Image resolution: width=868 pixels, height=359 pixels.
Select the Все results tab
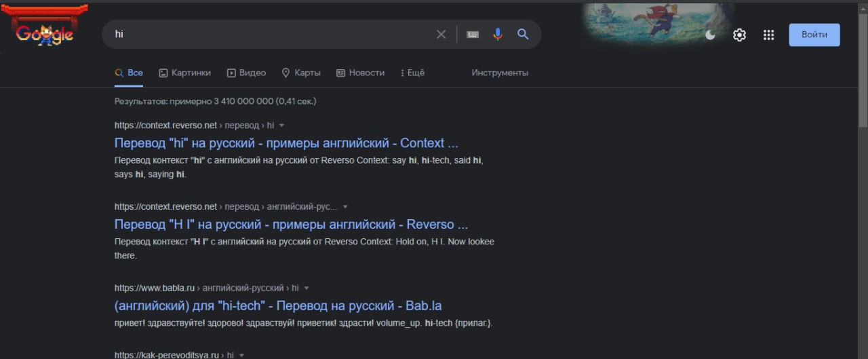tap(129, 73)
